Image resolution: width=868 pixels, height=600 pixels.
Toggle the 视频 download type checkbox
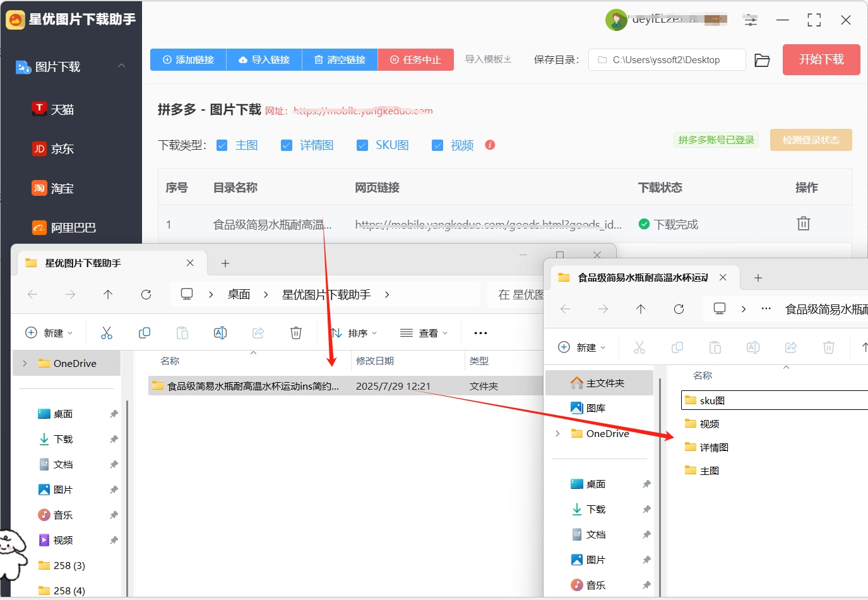pos(437,145)
